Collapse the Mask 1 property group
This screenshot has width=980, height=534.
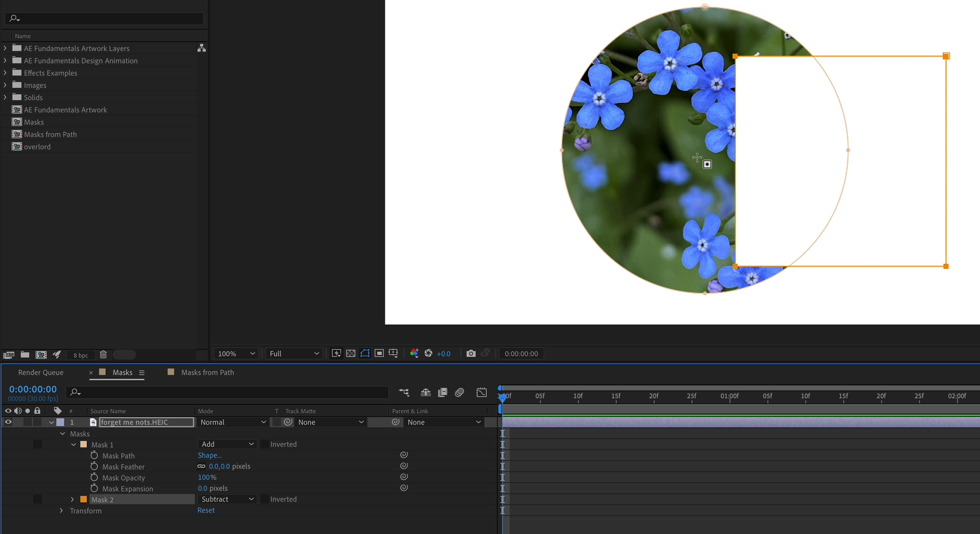tap(73, 444)
